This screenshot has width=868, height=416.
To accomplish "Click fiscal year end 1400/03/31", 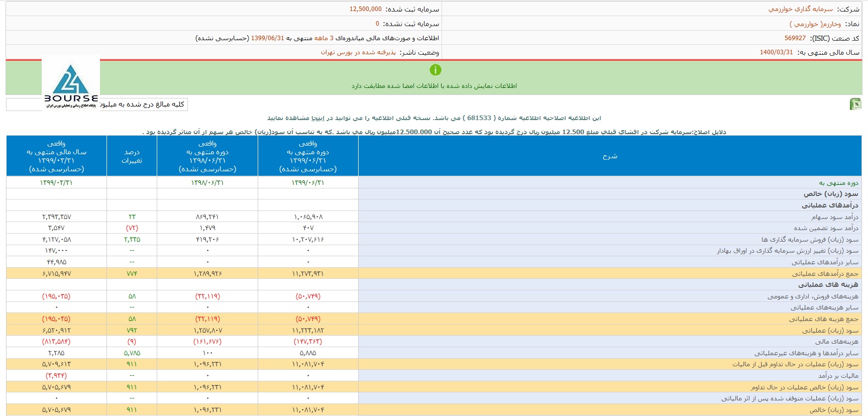I will coord(776,52).
